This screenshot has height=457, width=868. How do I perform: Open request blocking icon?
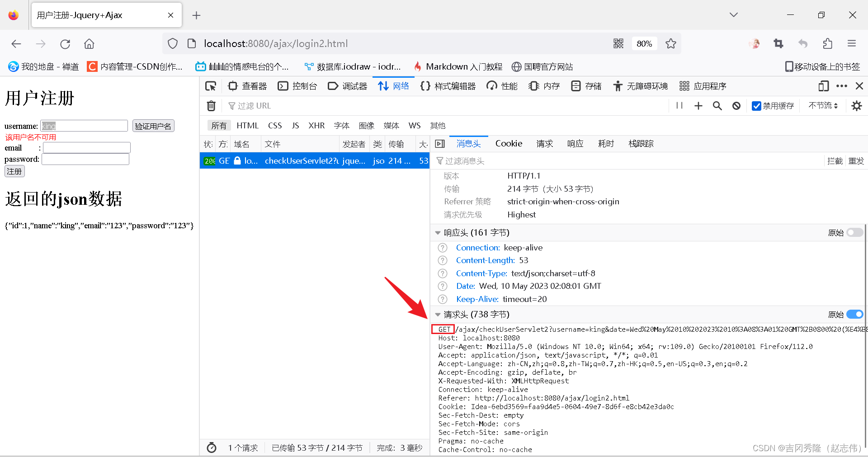pos(736,106)
